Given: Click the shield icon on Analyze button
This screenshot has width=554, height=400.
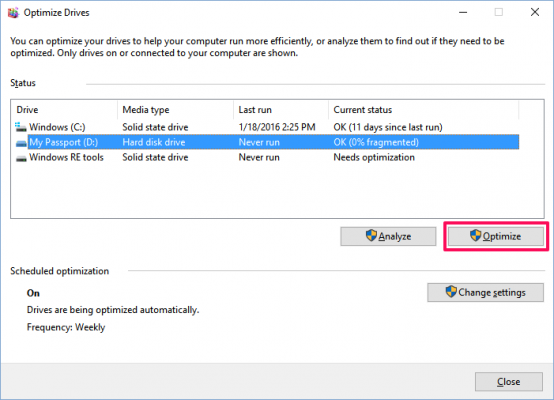Looking at the screenshot, I should (x=371, y=235).
